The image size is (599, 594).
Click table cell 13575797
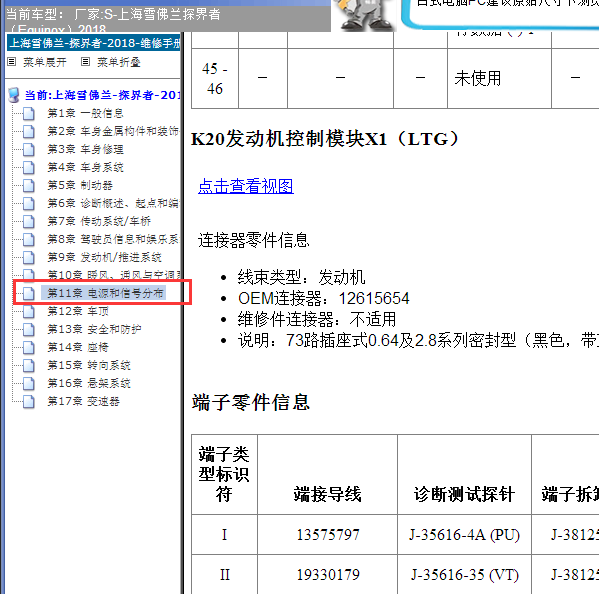pos(328,535)
